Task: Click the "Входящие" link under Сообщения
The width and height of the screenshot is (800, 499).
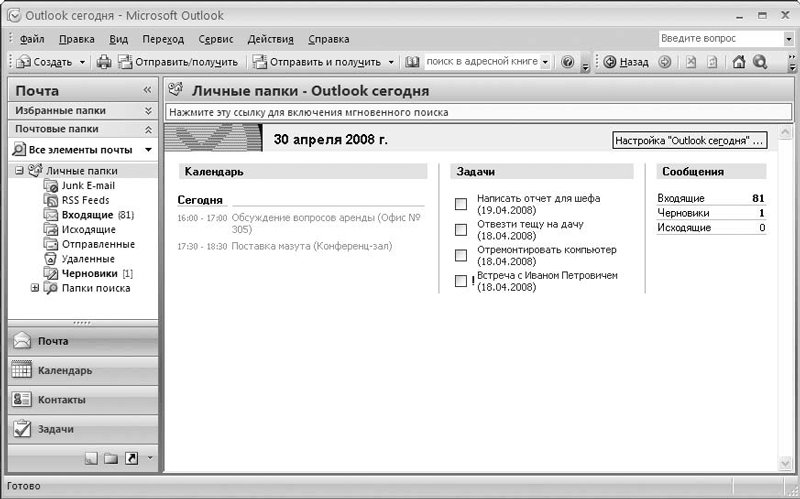Action: [681, 199]
